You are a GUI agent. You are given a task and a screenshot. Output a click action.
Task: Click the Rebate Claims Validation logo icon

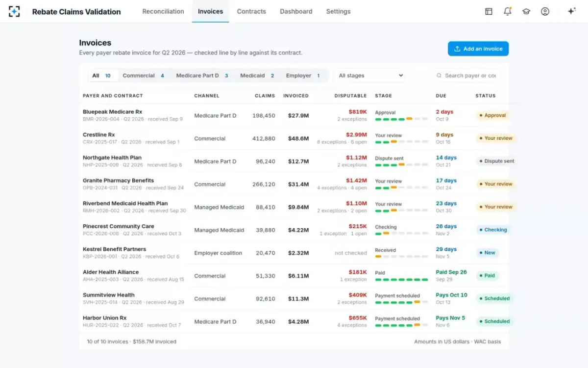(x=14, y=11)
